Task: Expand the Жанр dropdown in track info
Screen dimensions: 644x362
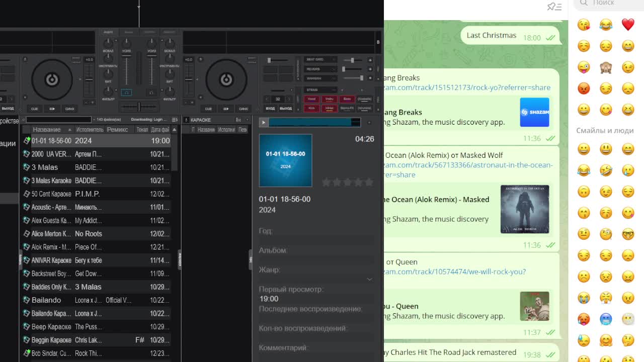Action: click(x=369, y=279)
